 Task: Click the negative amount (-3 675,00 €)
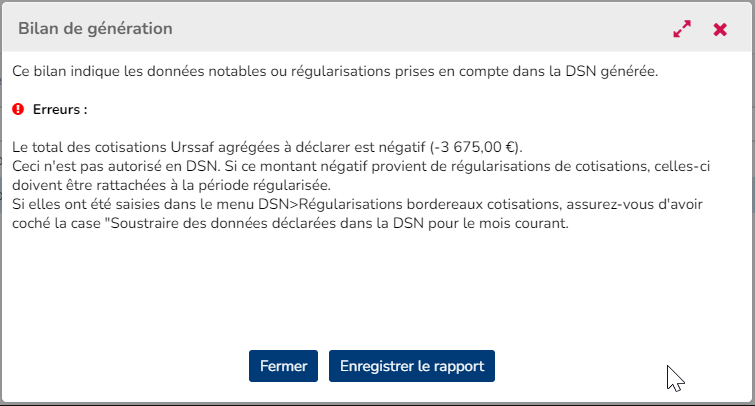483,146
